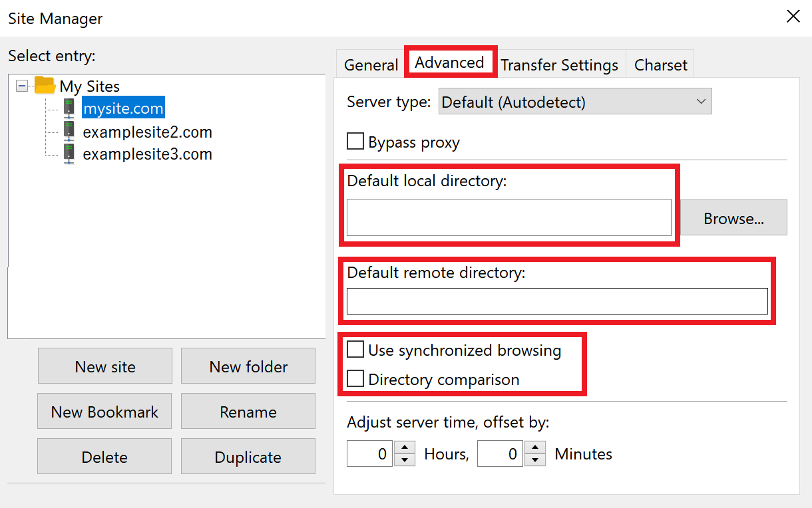Decrease the Minutes offset with down arrow

pyautogui.click(x=535, y=460)
